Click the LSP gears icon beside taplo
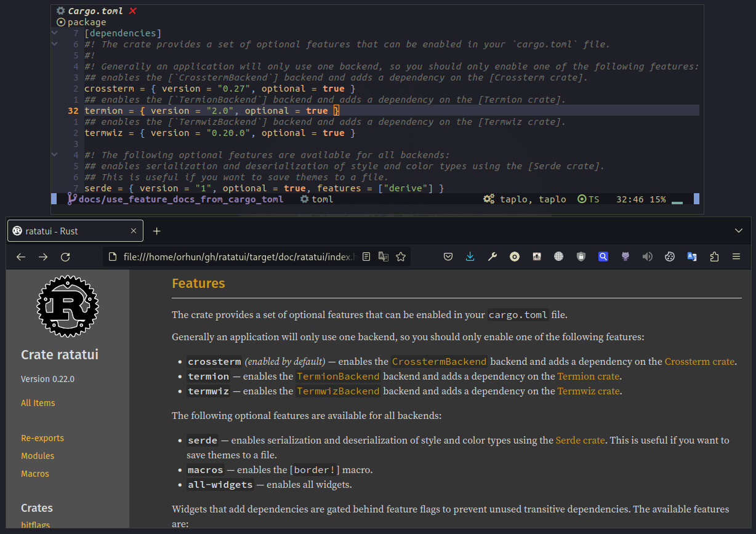The image size is (756, 534). click(x=489, y=199)
